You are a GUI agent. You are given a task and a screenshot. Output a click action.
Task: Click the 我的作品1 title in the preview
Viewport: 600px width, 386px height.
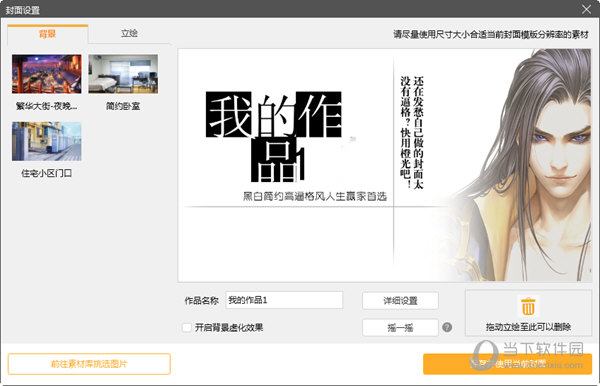pyautogui.click(x=274, y=137)
